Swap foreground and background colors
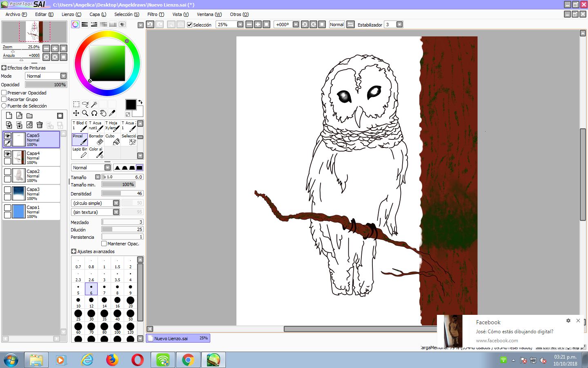This screenshot has height=368, width=588. (x=140, y=102)
